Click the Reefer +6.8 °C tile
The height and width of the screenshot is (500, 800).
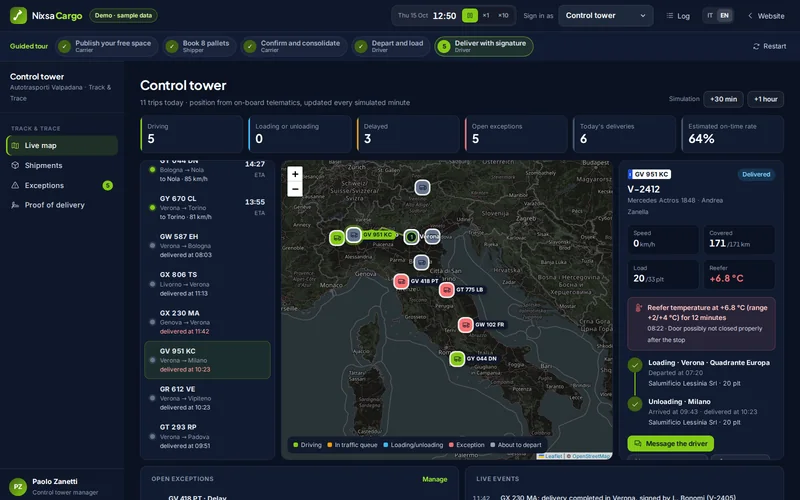(x=739, y=274)
